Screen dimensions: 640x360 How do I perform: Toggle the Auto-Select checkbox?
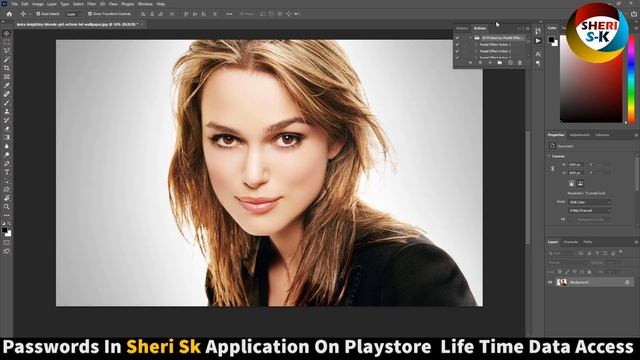pyautogui.click(x=38, y=14)
